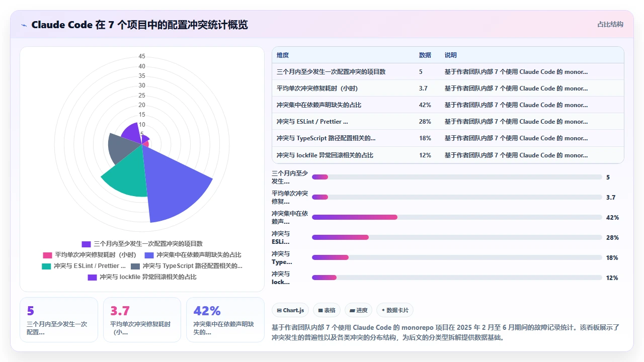Select table row 冲突与 TypeScript 路径配置相关的

448,138
